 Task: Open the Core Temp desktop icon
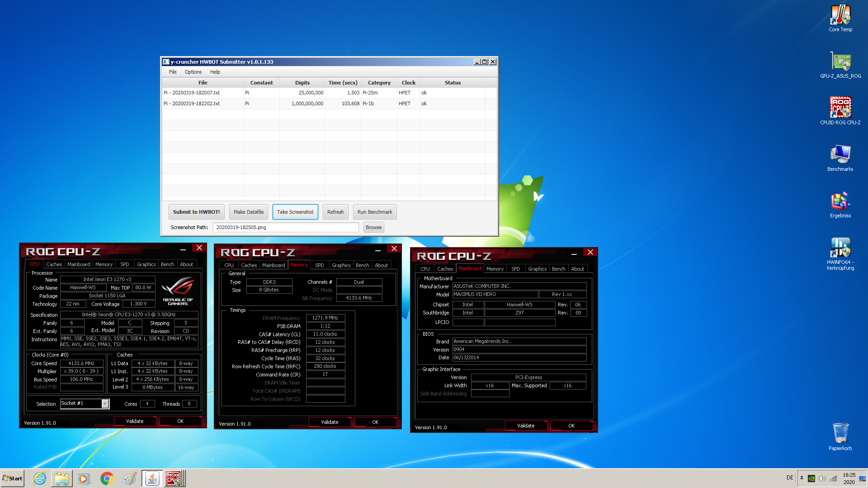click(x=840, y=18)
